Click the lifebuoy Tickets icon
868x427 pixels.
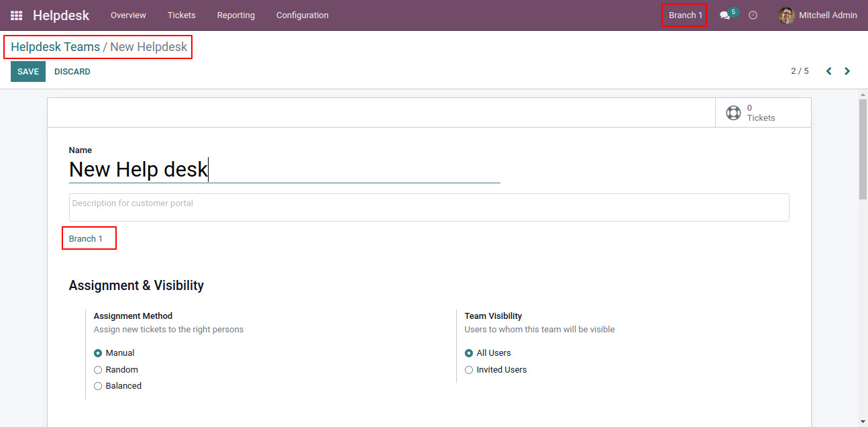coord(733,113)
